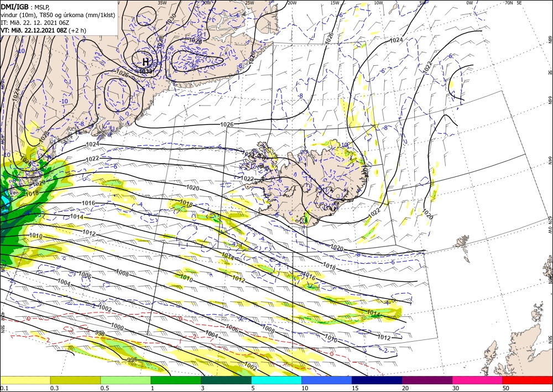This screenshot has width=553, height=392.
Task: Pick the cyan 5–10 legend swatch
Action: (276, 380)
